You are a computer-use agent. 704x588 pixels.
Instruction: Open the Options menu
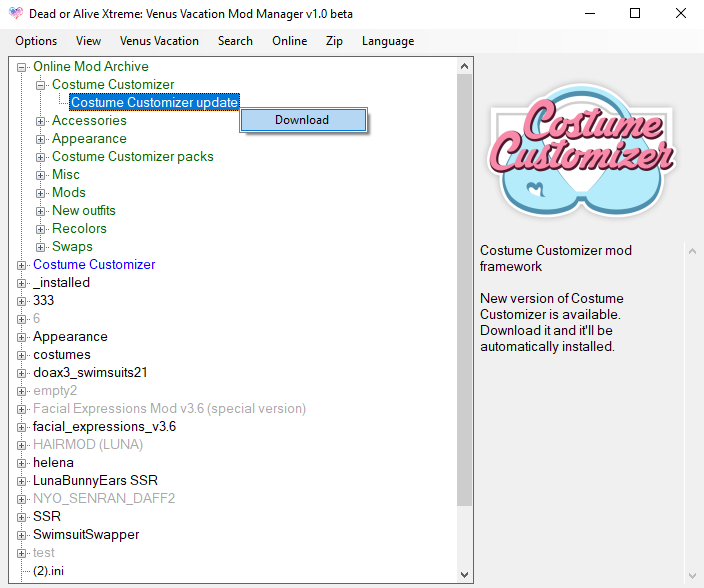tap(36, 41)
